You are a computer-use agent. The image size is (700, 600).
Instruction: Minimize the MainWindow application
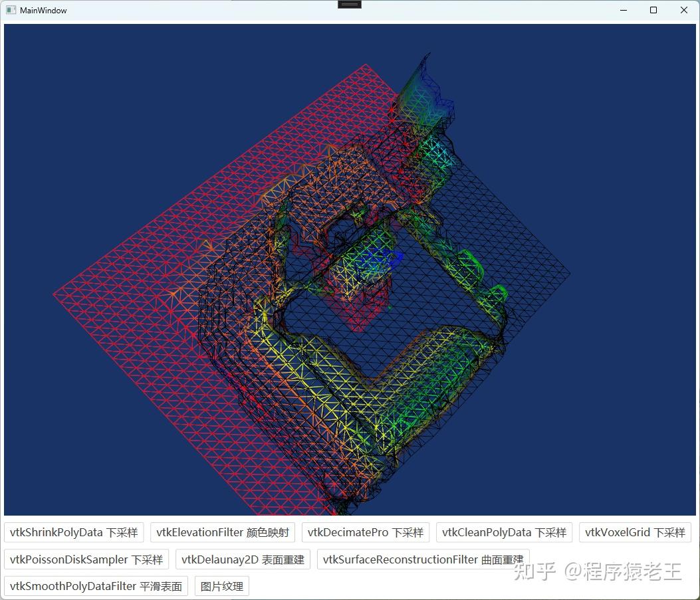[x=623, y=10]
